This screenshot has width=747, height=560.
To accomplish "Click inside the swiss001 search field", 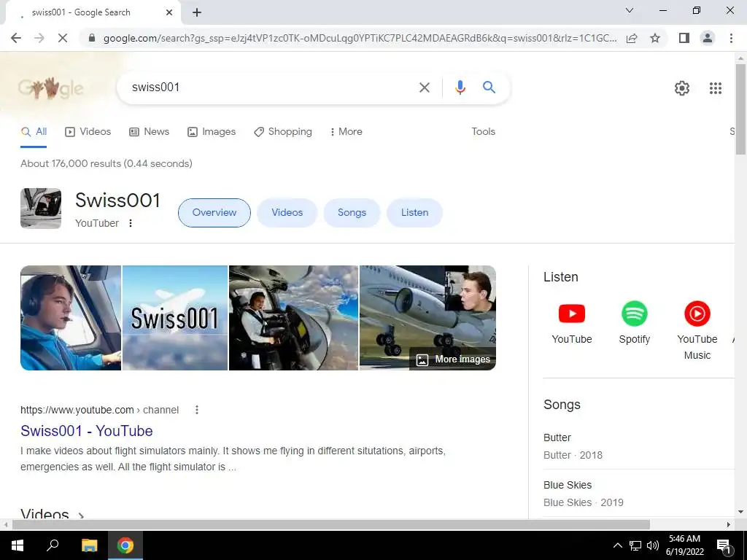I will click(x=271, y=87).
